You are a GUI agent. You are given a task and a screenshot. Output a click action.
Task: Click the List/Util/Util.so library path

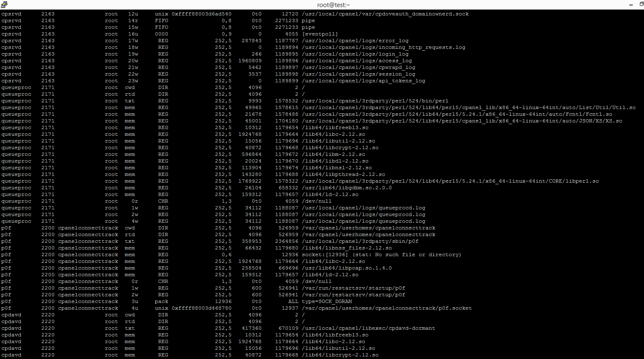468,107
